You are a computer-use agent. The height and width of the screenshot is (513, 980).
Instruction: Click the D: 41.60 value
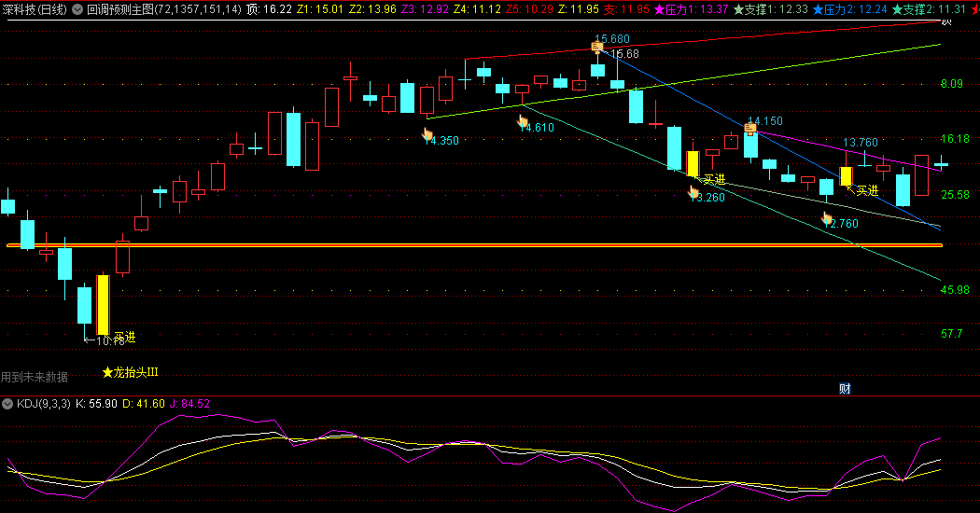click(x=144, y=404)
